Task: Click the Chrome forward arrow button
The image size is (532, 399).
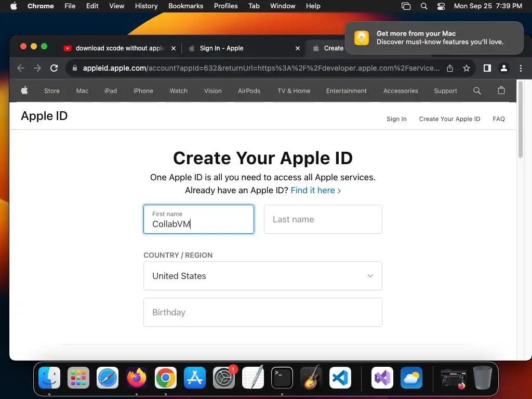Action: pos(37,68)
